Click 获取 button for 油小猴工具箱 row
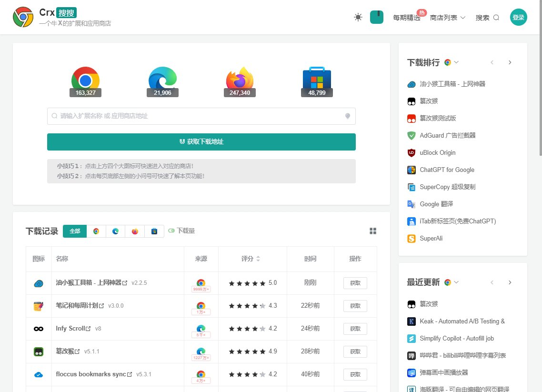Image resolution: width=542 pixels, height=392 pixels. 355,283
